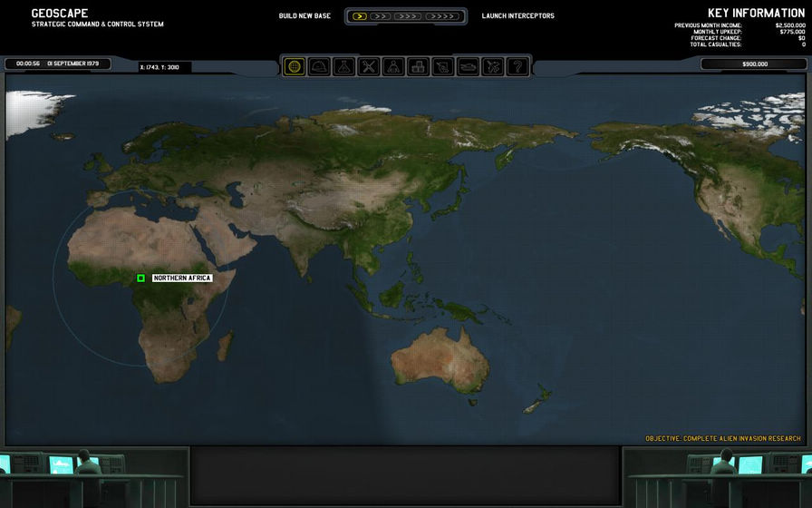Open the vehicles tank icon

[x=468, y=66]
